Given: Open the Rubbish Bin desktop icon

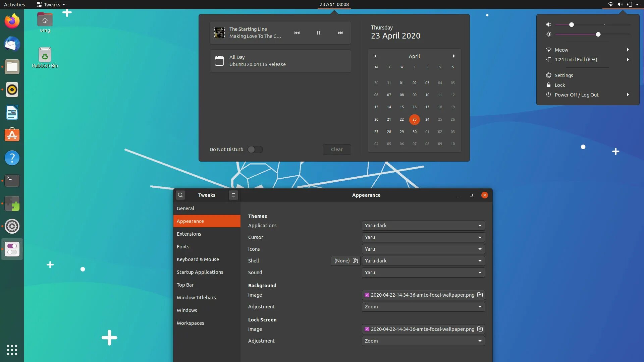Looking at the screenshot, I should (x=45, y=58).
